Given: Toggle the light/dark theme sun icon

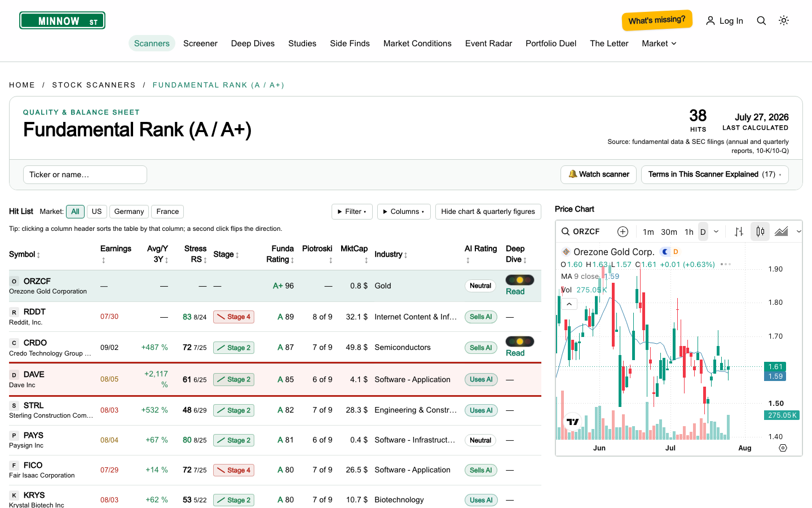Looking at the screenshot, I should click(x=784, y=21).
